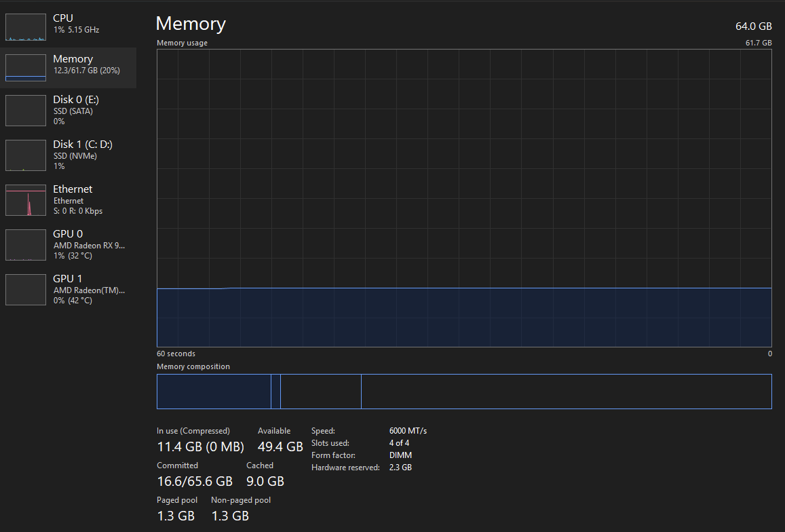
Task: Click the Ethernet activity graph thumbnail
Action: pyautogui.click(x=26, y=200)
